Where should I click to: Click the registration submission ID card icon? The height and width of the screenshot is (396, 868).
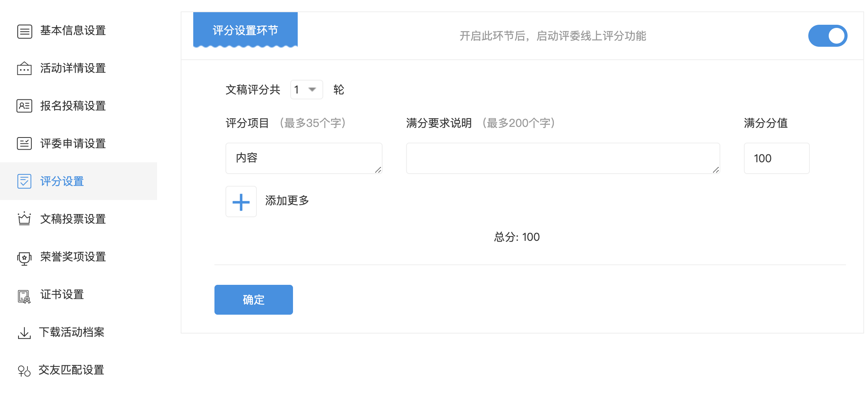[24, 106]
